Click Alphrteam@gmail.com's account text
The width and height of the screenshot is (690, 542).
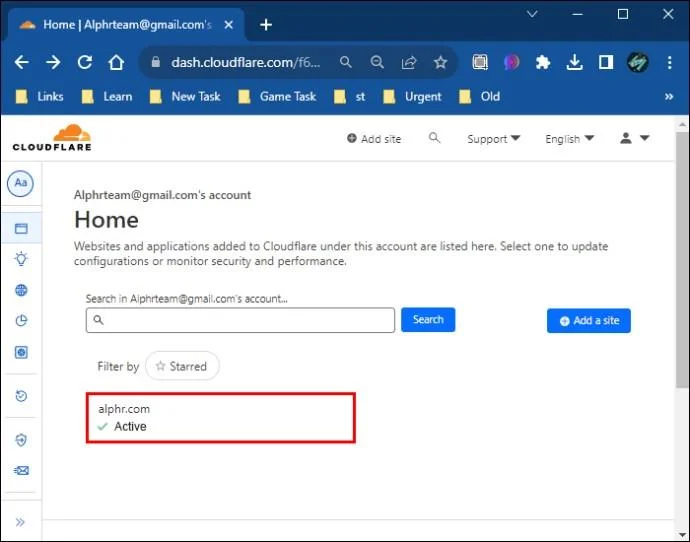point(162,195)
